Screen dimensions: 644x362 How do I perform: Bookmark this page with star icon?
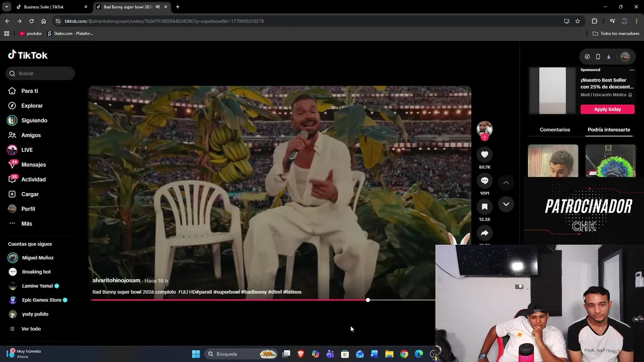(578, 21)
